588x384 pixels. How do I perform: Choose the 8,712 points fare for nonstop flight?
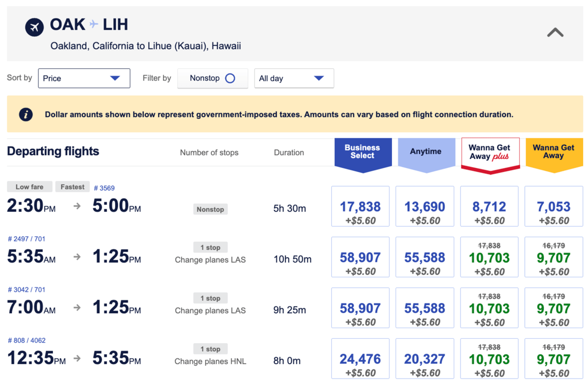point(489,206)
